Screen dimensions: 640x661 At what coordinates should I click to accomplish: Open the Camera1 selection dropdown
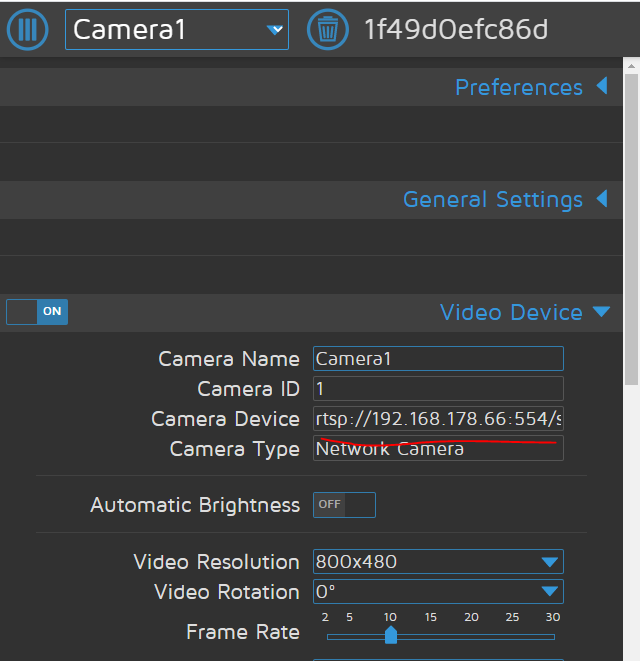pos(177,30)
